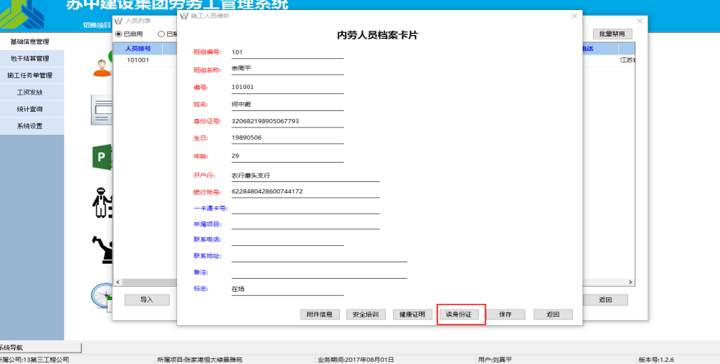Click 所属项目:张家港恒大绿景雅苑 in status bar
The height and width of the screenshot is (364, 720).
(200, 360)
